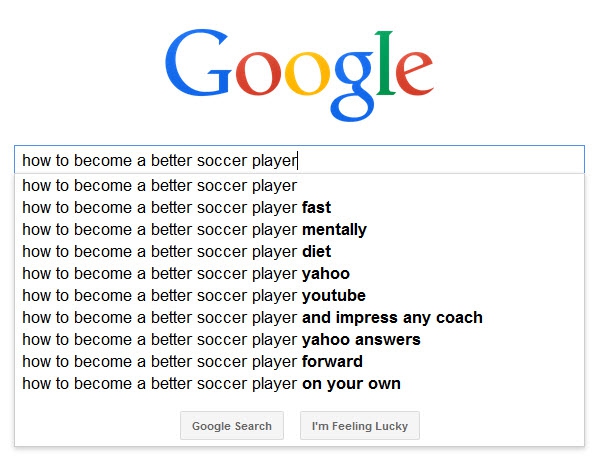Image resolution: width=596 pixels, height=457 pixels.
Task: Click the blue lowercase g in logo
Action: pos(353,86)
